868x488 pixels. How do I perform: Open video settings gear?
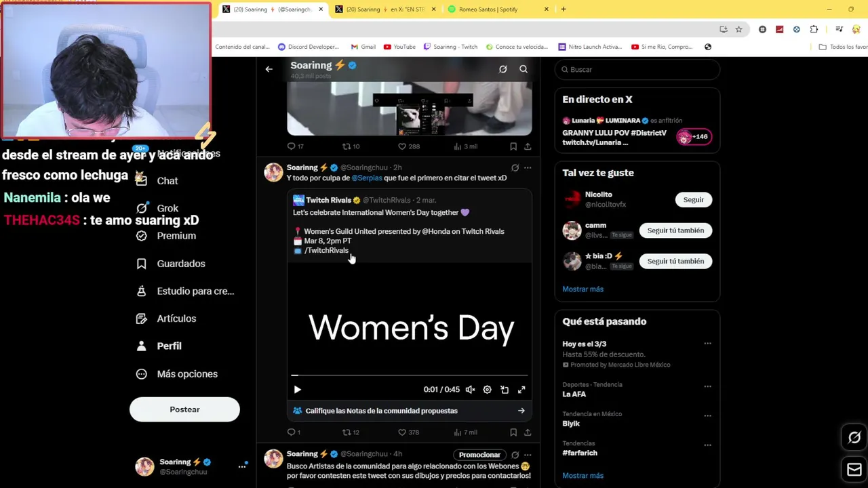click(487, 390)
